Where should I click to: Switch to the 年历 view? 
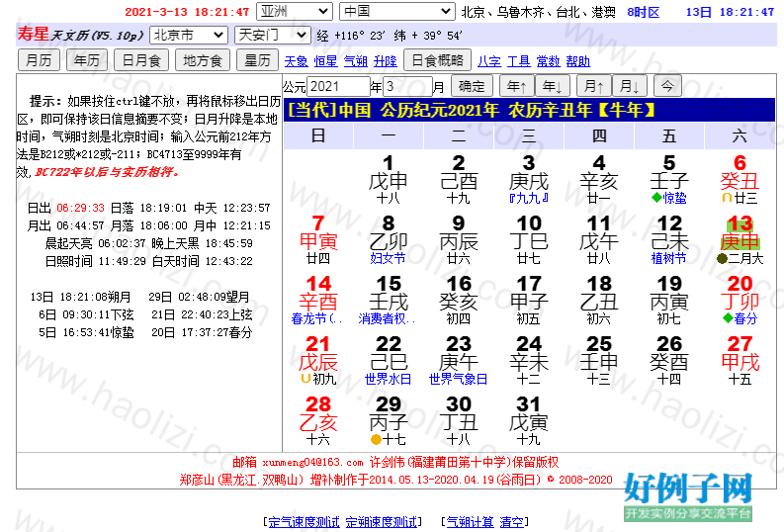click(86, 60)
